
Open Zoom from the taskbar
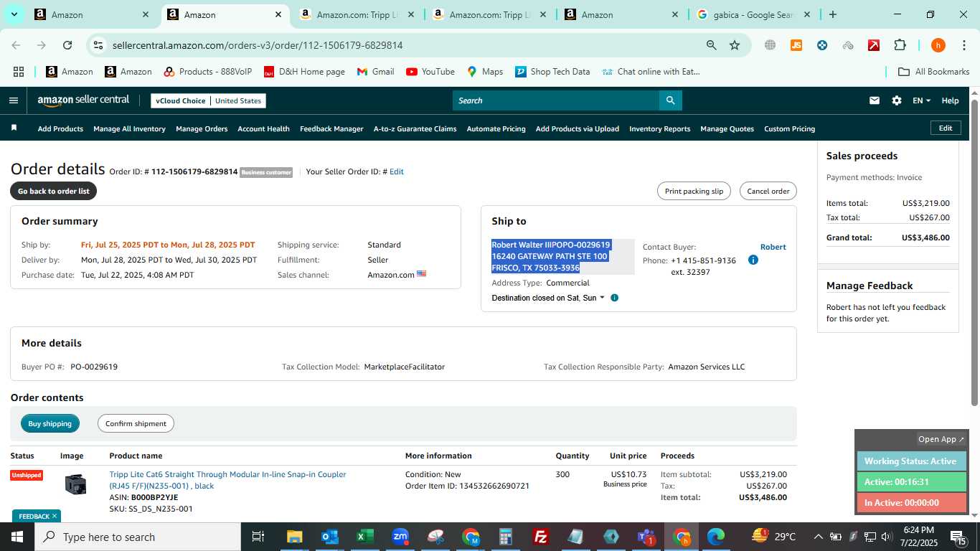click(x=400, y=537)
